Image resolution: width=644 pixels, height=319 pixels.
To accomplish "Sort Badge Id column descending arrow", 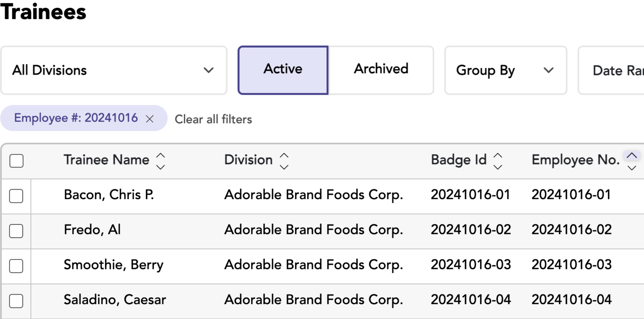I will pyautogui.click(x=498, y=167).
